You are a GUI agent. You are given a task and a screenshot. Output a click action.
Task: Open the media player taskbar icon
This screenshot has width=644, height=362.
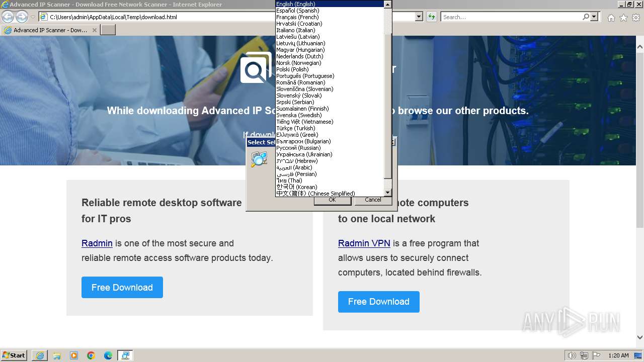point(74,355)
